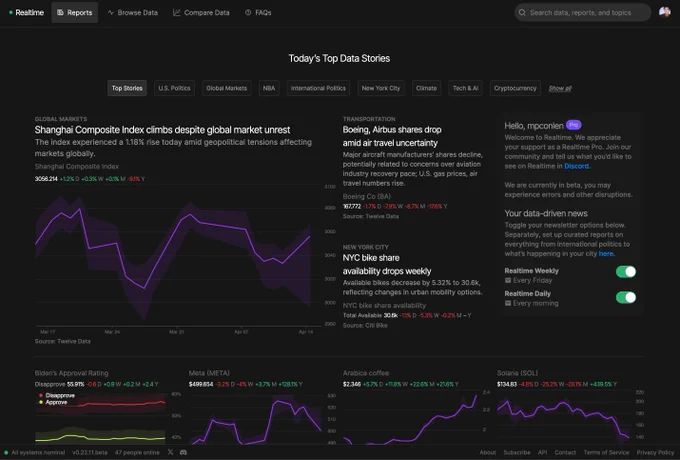680x460 pixels.
Task: Select the Top Stories filter
Action: 127,88
